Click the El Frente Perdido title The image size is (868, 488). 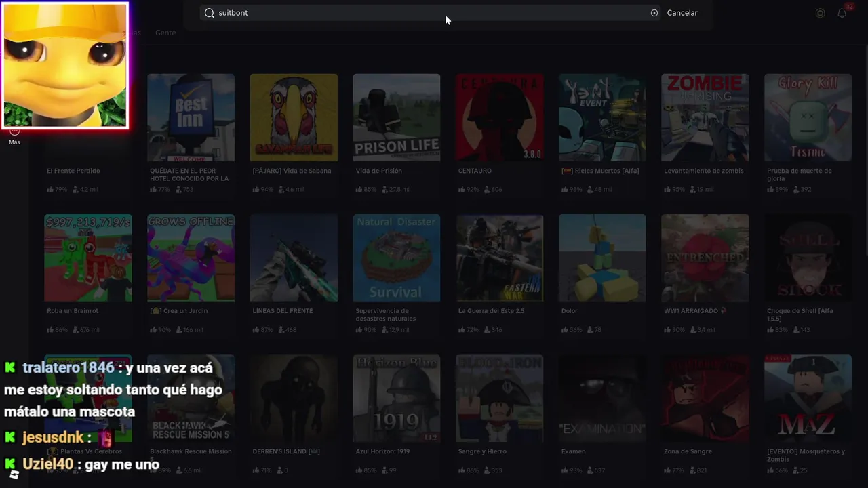tap(73, 171)
